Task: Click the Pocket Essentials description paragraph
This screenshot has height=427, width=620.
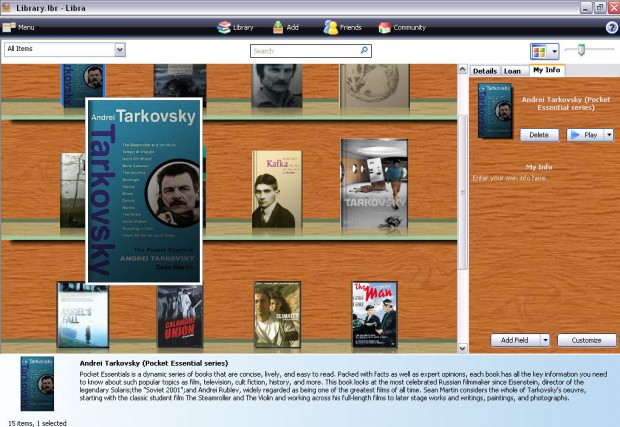Action: pos(343,386)
